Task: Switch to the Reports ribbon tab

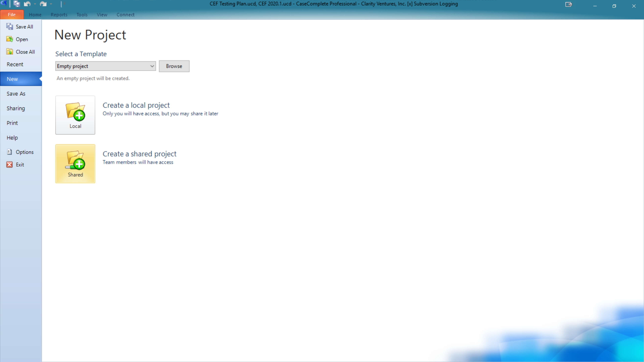Action: (x=59, y=15)
